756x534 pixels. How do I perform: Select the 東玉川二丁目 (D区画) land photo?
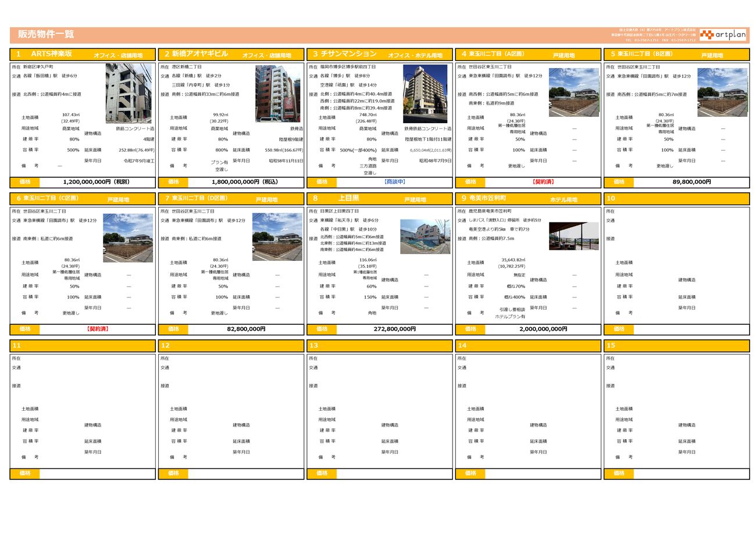pos(277,237)
